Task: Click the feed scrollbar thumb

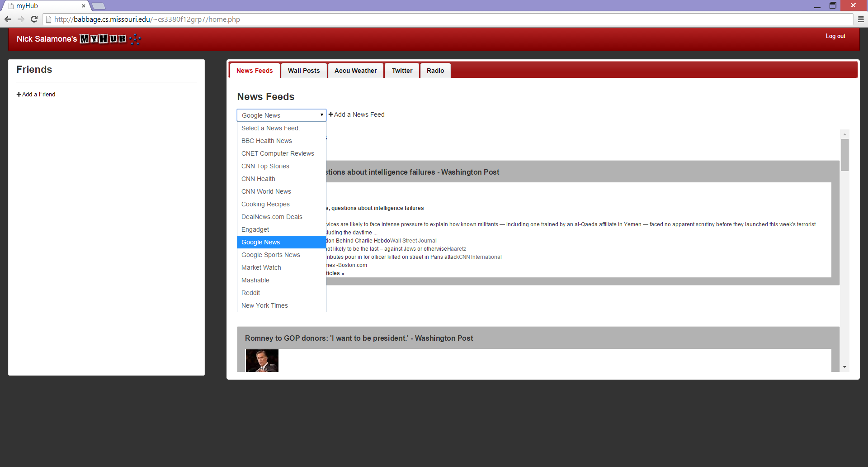Action: (x=844, y=155)
